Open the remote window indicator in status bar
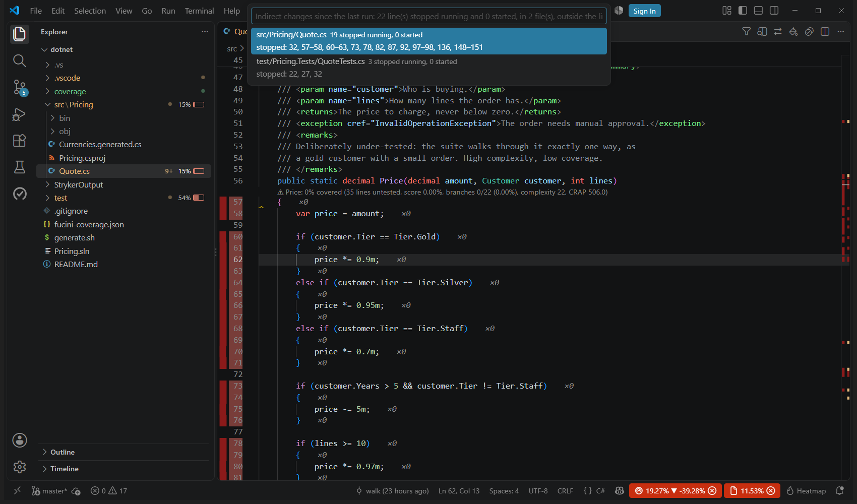Image resolution: width=857 pixels, height=504 pixels. [x=18, y=490]
